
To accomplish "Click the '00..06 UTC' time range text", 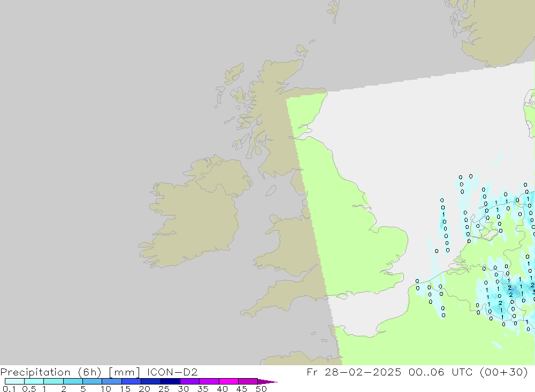I will pos(441,372).
